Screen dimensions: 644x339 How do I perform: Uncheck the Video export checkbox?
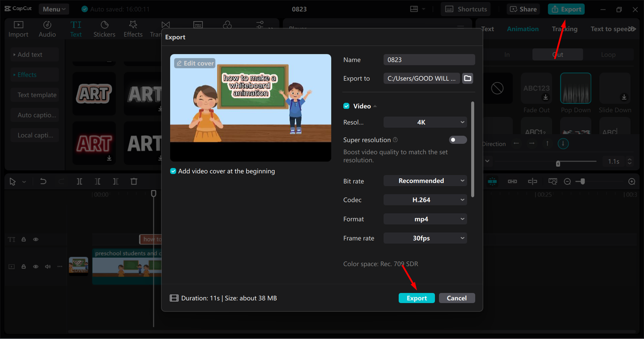[x=346, y=106]
